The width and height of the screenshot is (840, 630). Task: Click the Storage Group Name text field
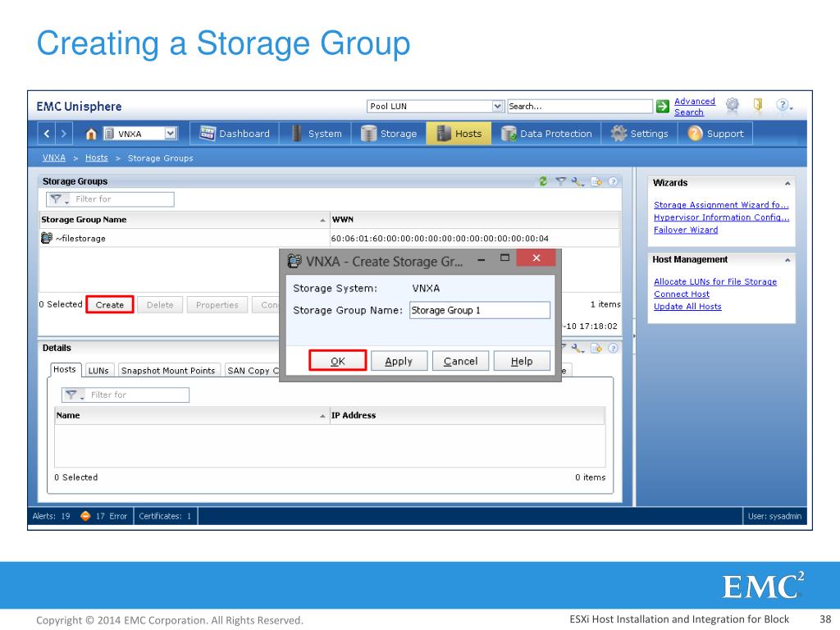pyautogui.click(x=479, y=310)
